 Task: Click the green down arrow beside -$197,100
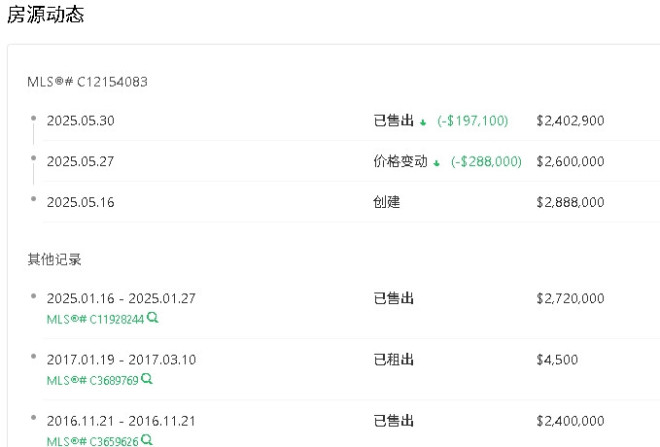pyautogui.click(x=424, y=122)
